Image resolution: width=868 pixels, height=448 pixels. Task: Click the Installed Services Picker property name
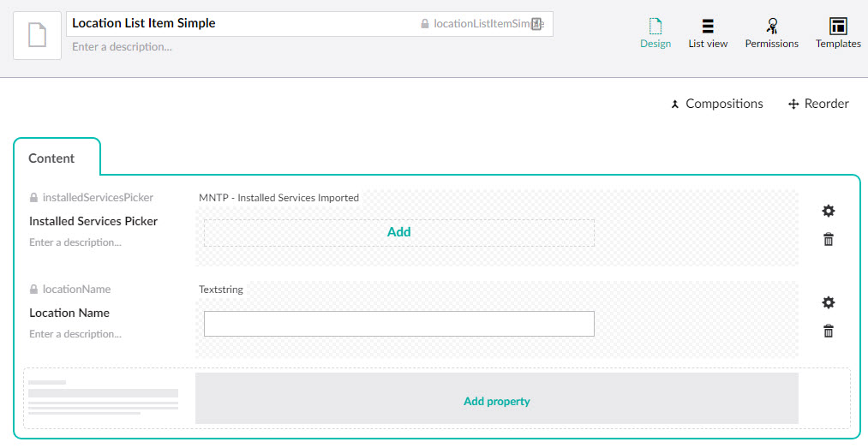(x=93, y=221)
